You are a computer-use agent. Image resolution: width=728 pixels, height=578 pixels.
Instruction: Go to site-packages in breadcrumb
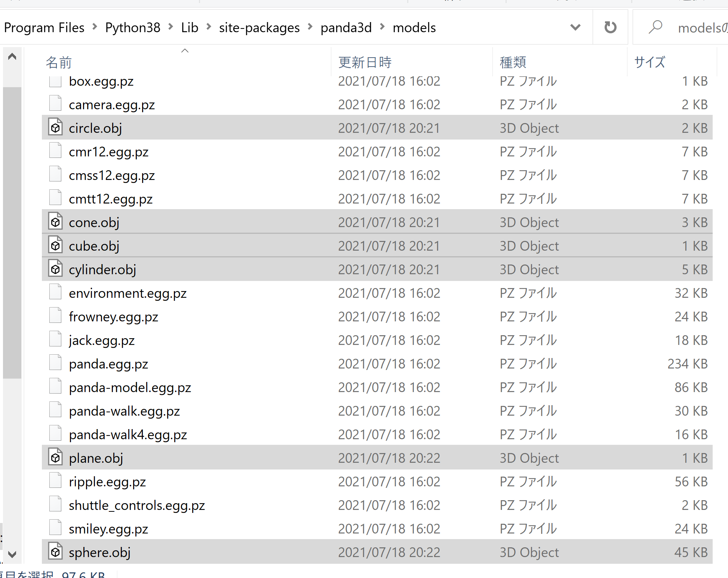(x=259, y=28)
